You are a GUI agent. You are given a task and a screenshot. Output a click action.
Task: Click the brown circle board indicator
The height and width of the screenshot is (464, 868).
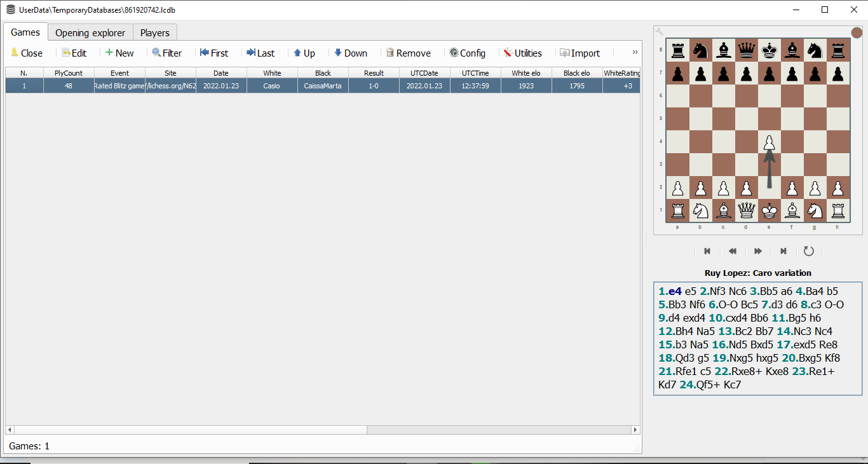click(x=857, y=32)
